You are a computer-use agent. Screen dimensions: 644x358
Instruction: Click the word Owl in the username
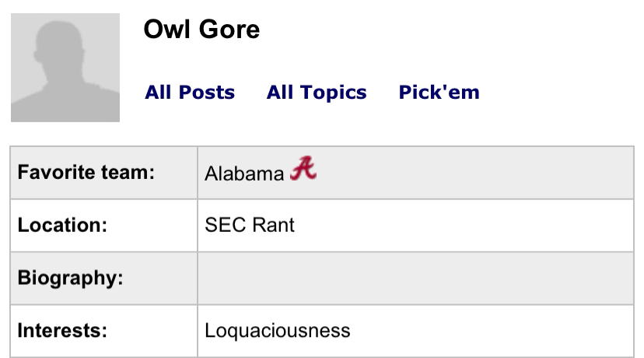pos(168,30)
